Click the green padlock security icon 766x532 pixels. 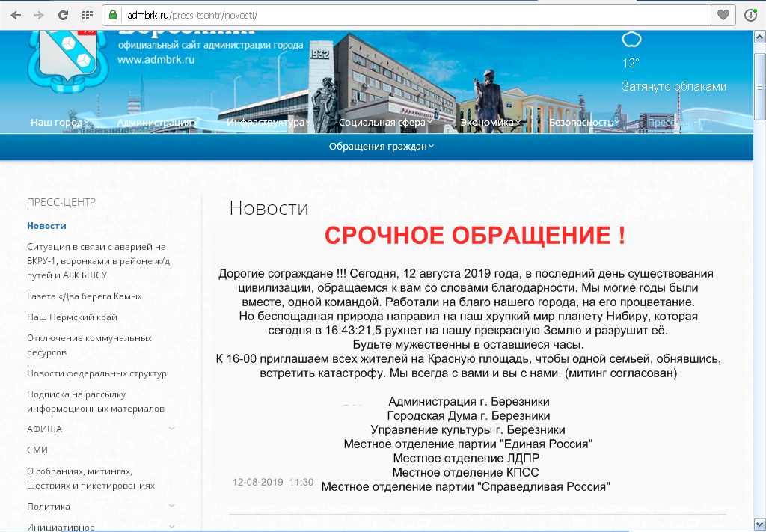coord(112,15)
